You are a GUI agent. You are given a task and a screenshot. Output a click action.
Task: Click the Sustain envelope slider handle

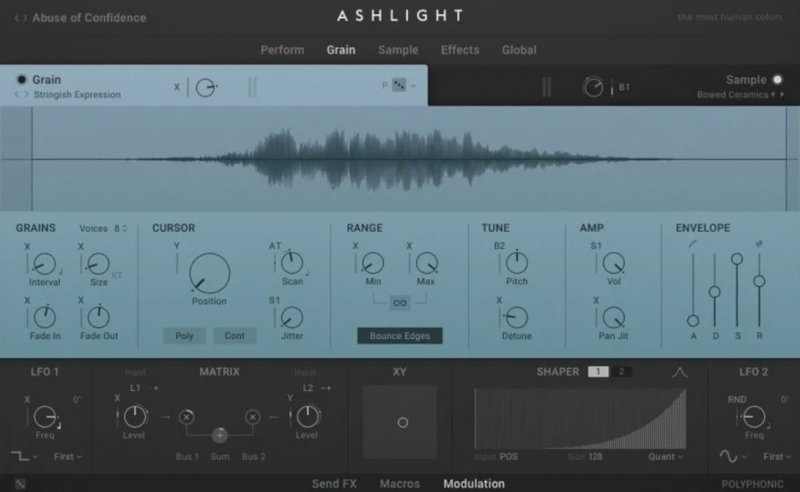click(737, 258)
